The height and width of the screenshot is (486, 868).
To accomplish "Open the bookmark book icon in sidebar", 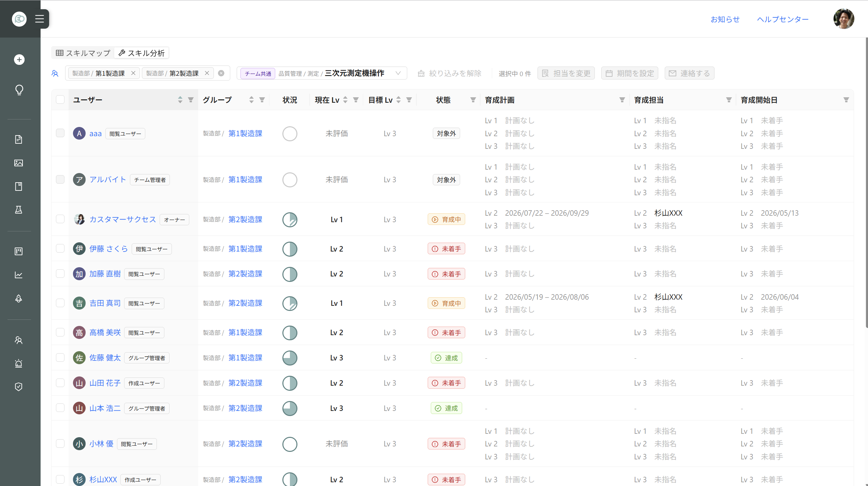I will coord(19,186).
